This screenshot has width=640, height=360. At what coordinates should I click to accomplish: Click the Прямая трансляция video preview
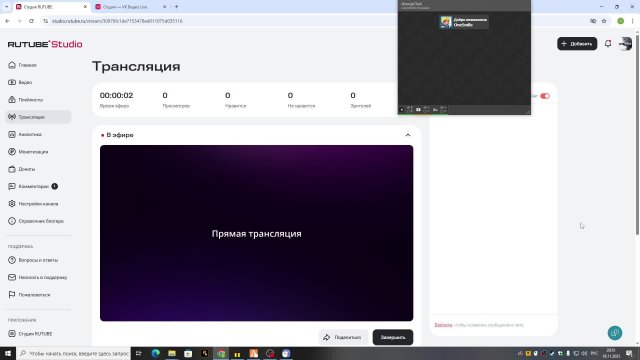256,233
